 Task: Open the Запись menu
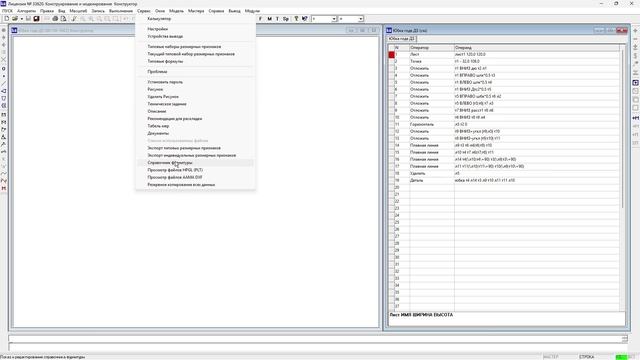pos(98,11)
